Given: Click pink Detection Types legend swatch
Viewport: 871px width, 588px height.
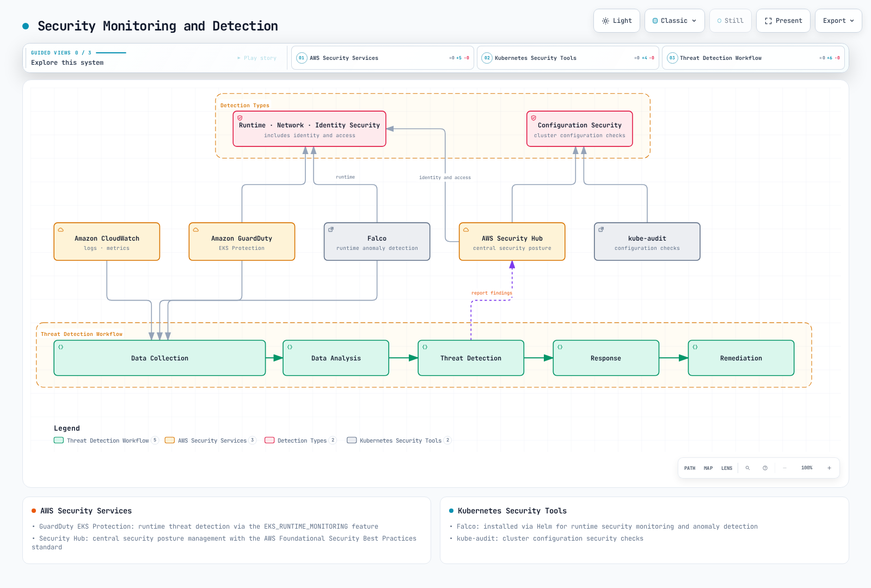Looking at the screenshot, I should [x=269, y=440].
